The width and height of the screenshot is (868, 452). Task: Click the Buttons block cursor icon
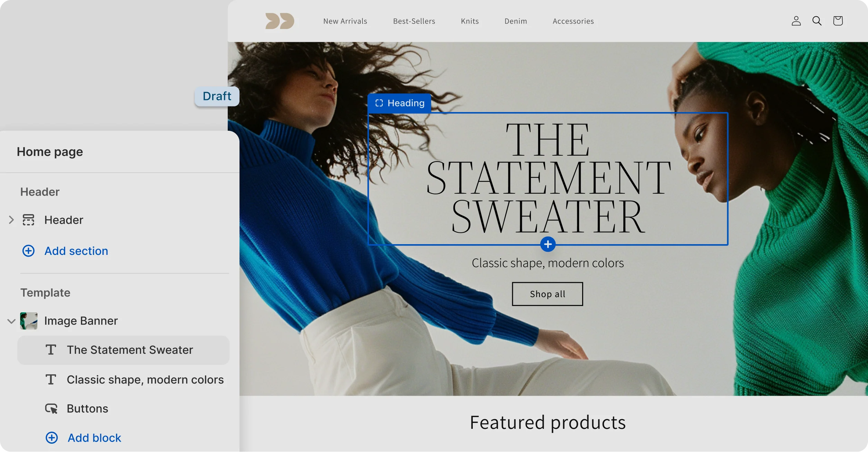point(51,408)
